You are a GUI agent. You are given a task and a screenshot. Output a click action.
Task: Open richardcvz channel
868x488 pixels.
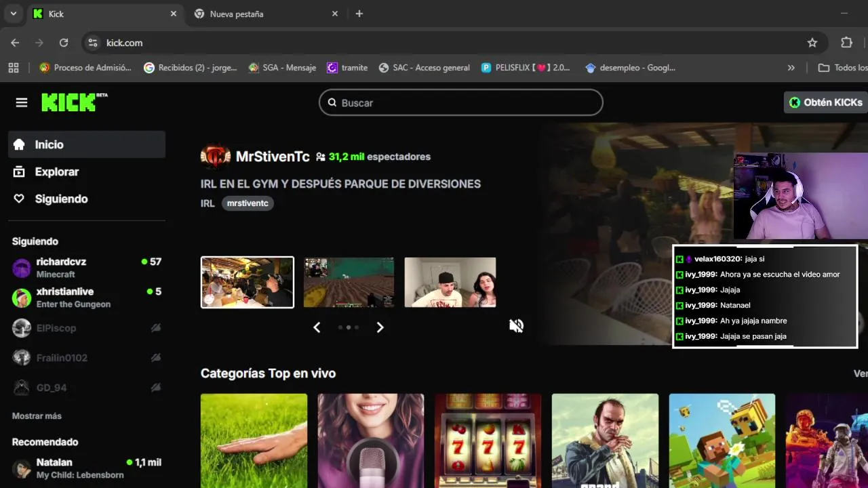point(87,268)
